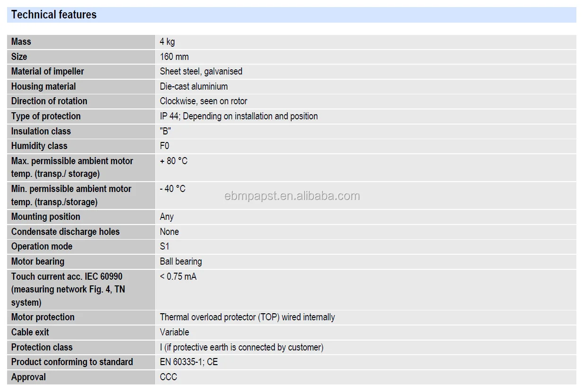Image resolution: width=583 pixels, height=392 pixels.
Task: Select the Motor protection label
Action: pyautogui.click(x=43, y=317)
